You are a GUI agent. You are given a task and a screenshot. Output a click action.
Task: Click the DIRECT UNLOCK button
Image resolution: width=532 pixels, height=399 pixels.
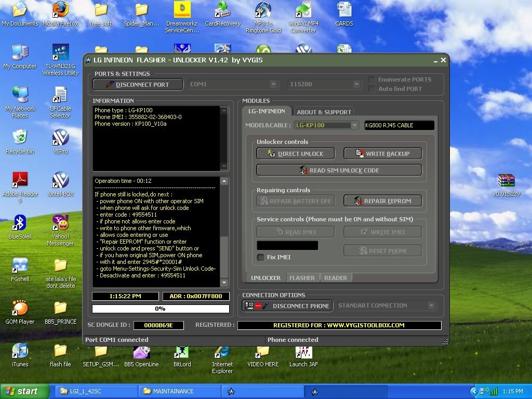296,154
